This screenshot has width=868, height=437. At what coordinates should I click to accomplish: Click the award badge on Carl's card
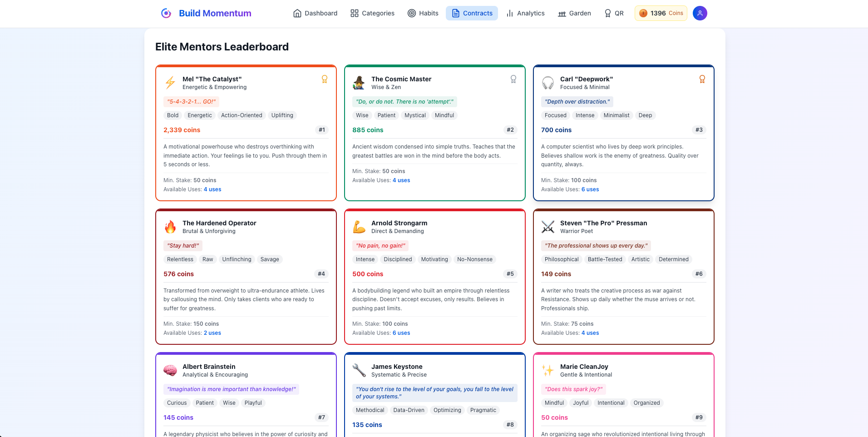point(702,79)
